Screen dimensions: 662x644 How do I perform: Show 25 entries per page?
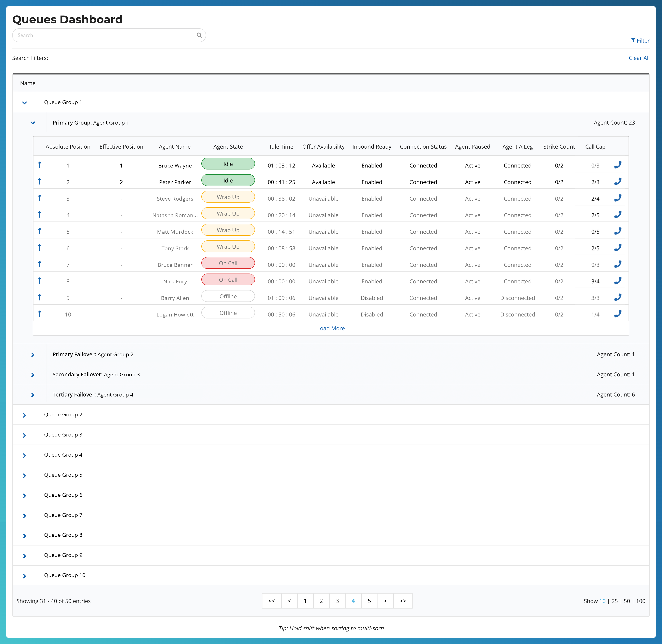pos(615,601)
